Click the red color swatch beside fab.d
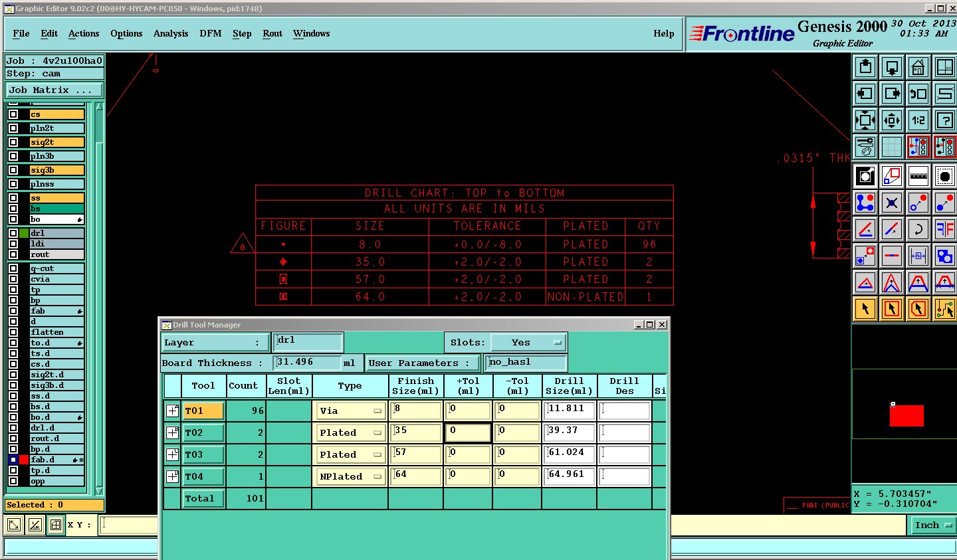This screenshot has width=957, height=560. pos(24,460)
